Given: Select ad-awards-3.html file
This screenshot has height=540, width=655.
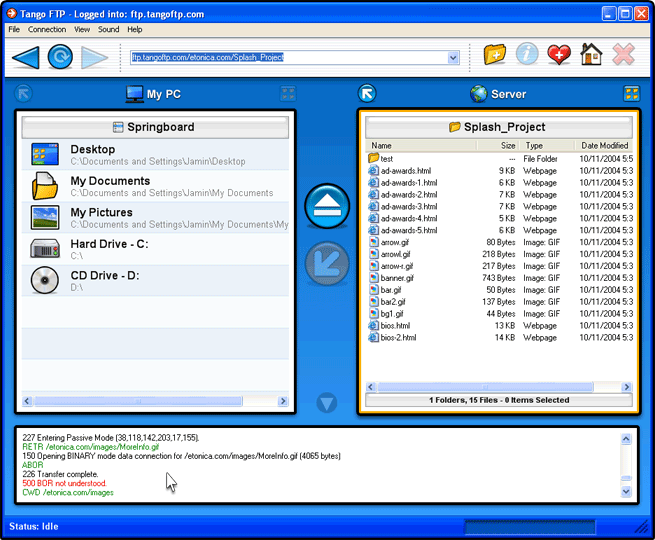Looking at the screenshot, I should (500, 206).
